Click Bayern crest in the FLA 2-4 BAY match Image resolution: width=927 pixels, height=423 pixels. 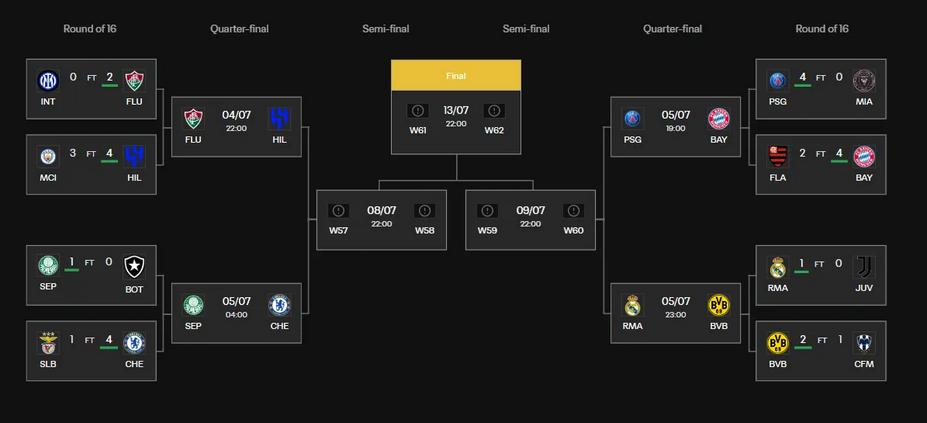coord(864,156)
